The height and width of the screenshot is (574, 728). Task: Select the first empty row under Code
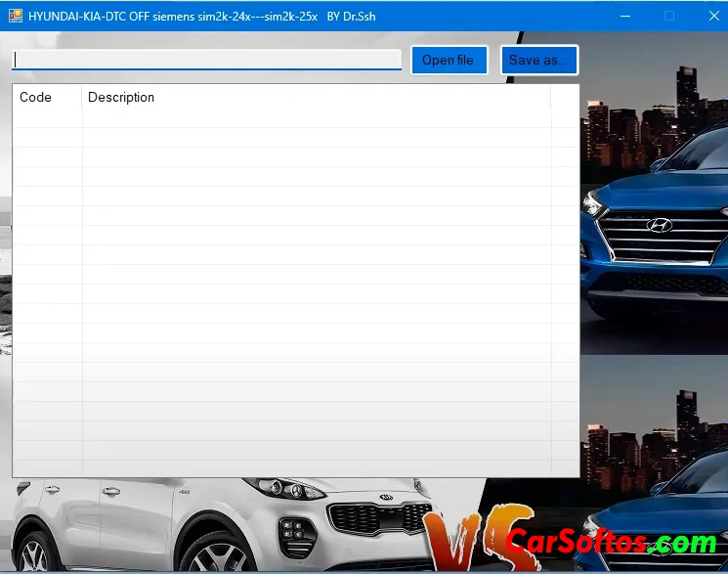47,118
